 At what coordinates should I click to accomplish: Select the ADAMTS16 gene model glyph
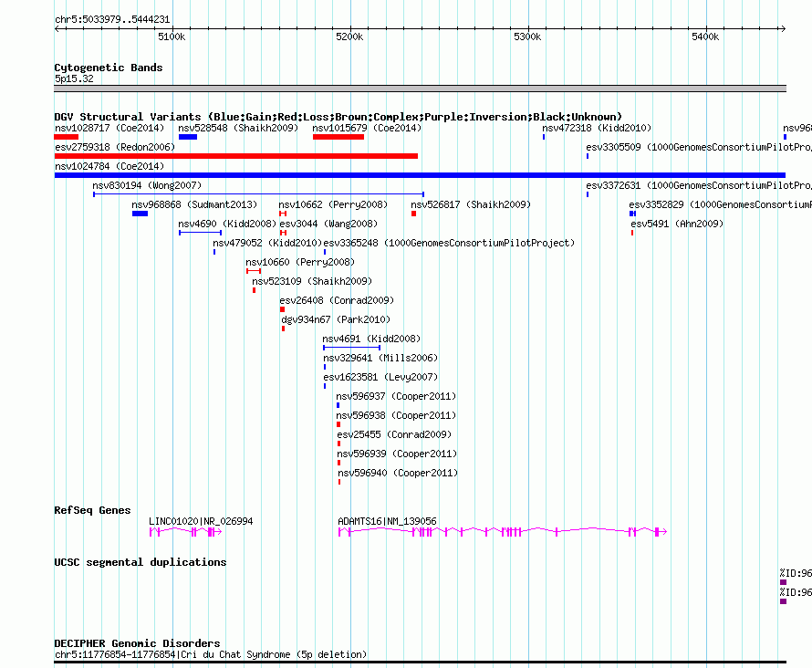503,532
